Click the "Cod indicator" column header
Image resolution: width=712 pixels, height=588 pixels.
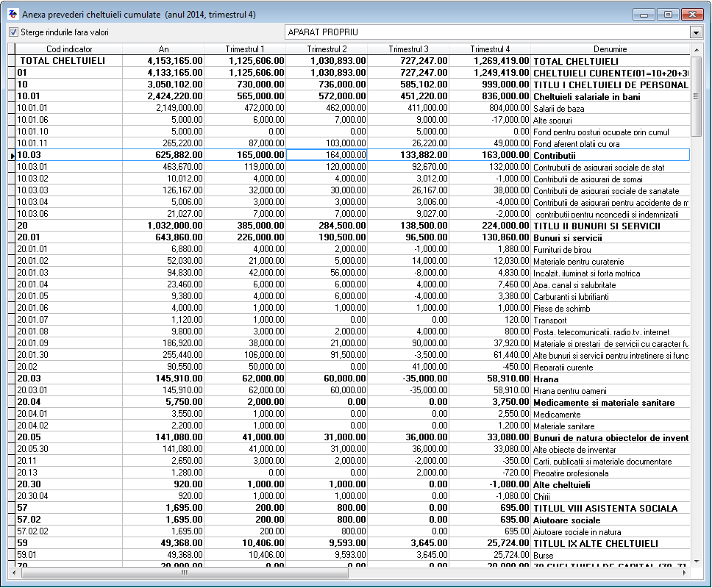(x=69, y=49)
